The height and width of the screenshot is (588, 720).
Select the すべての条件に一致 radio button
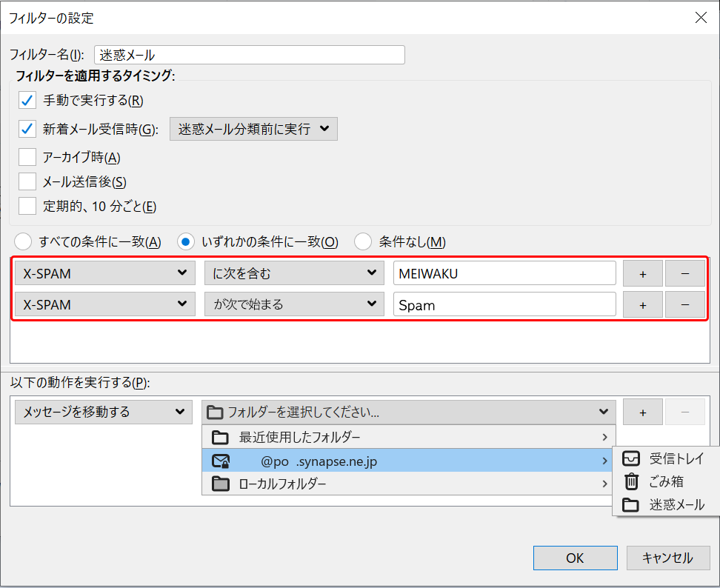coord(23,241)
